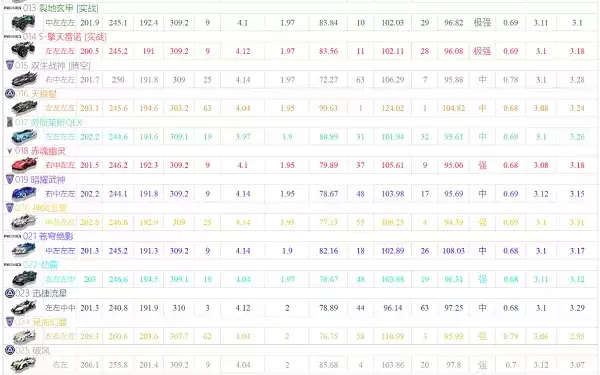Open the 星海幻影 car thumbnail

24,336
